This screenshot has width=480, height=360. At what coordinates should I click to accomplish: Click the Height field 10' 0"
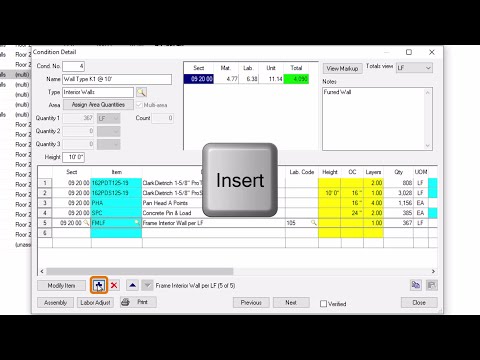[x=74, y=157]
